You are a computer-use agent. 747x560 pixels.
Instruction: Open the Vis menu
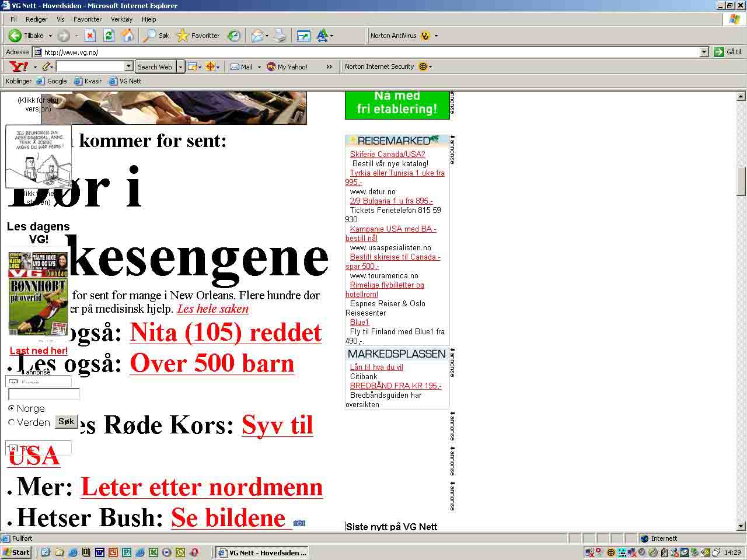tap(61, 19)
